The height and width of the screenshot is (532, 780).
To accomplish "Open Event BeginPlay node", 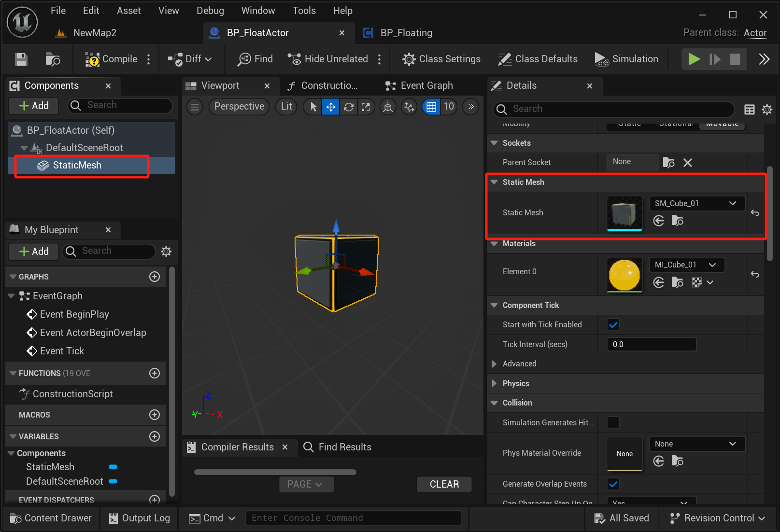I will click(x=68, y=314).
